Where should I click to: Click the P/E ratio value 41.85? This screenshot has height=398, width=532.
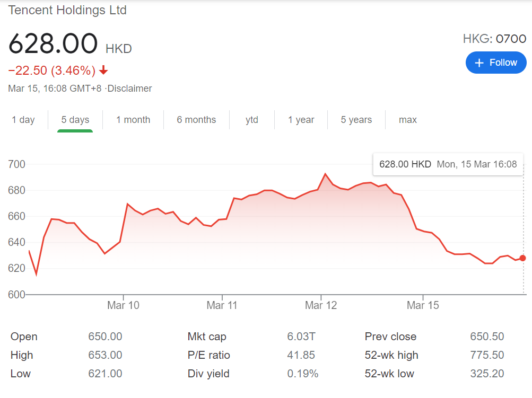[301, 355]
